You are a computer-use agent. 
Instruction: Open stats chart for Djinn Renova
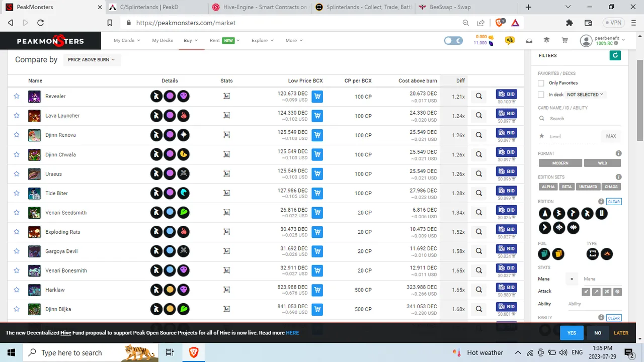point(226,135)
